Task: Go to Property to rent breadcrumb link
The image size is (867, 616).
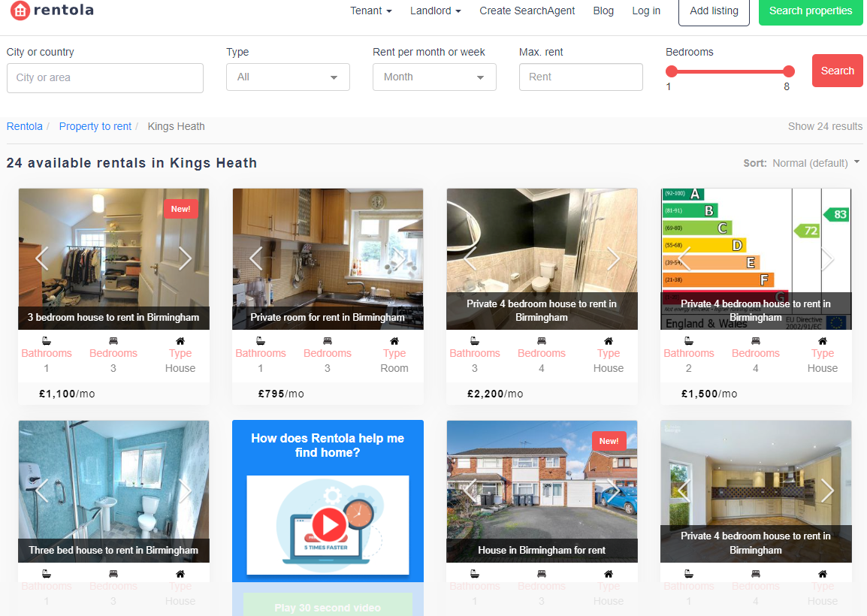Action: (x=95, y=126)
